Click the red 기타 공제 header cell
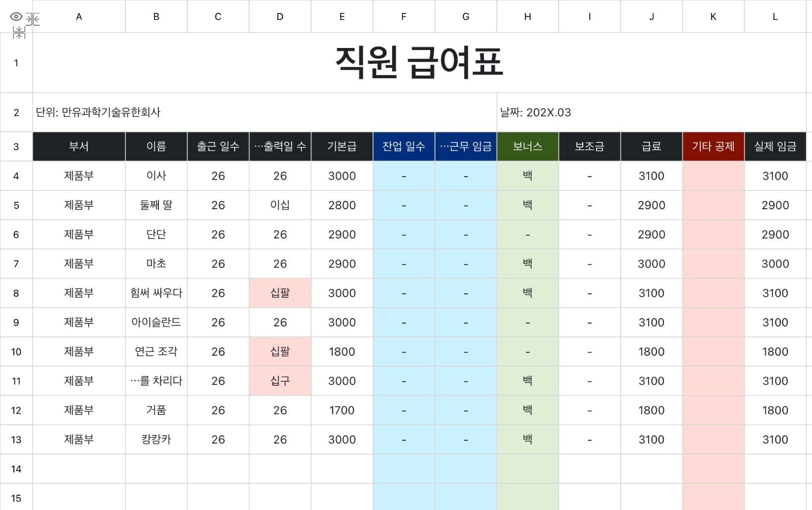 713,146
